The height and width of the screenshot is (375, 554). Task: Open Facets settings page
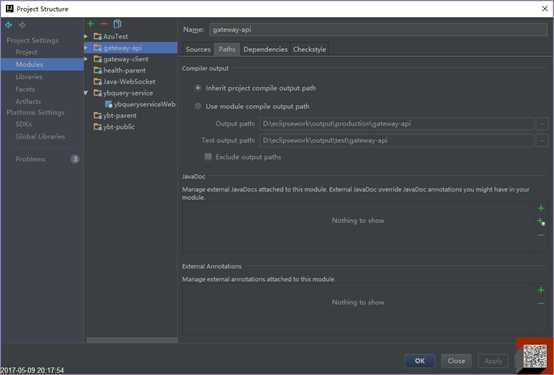[x=25, y=89]
